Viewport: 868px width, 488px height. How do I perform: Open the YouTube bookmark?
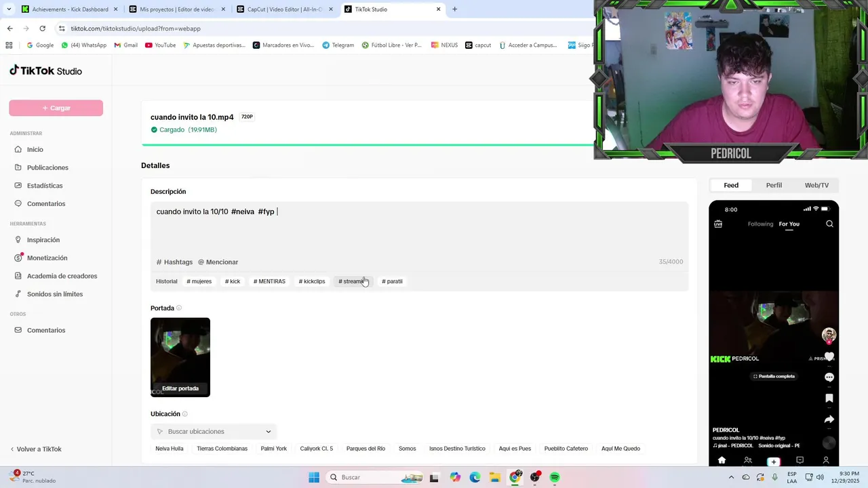click(160, 45)
